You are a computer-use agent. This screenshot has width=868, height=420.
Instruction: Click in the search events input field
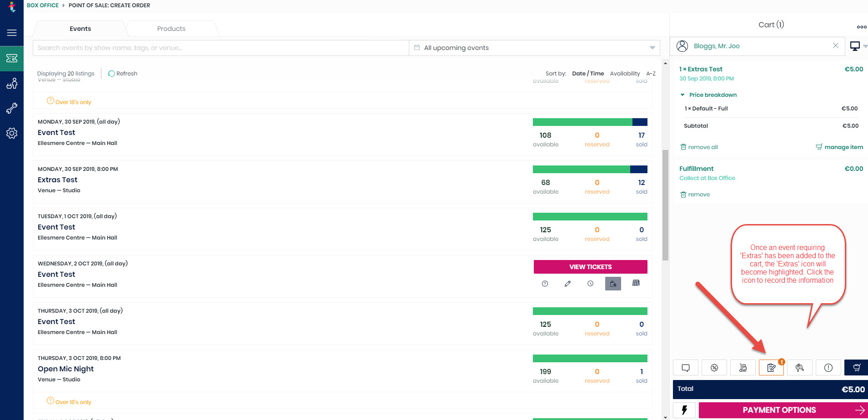[x=221, y=48]
